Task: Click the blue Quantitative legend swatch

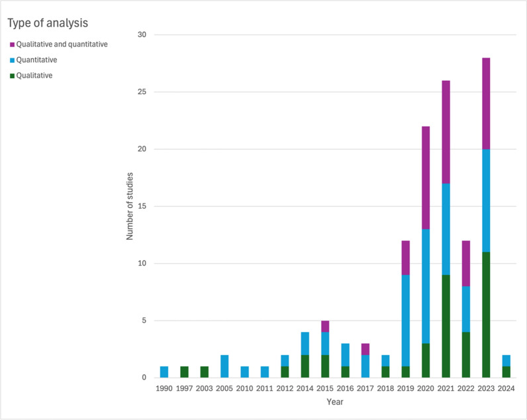Action: click(x=11, y=60)
